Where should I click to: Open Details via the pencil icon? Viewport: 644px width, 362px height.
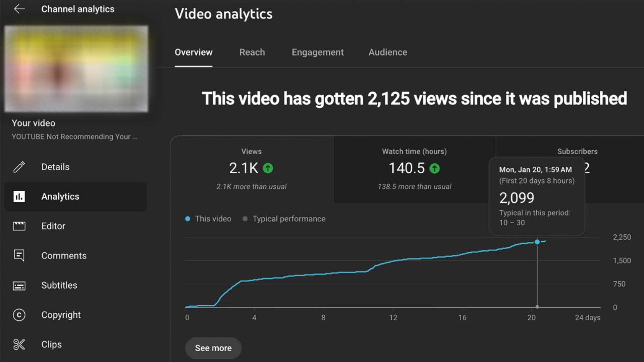(19, 167)
